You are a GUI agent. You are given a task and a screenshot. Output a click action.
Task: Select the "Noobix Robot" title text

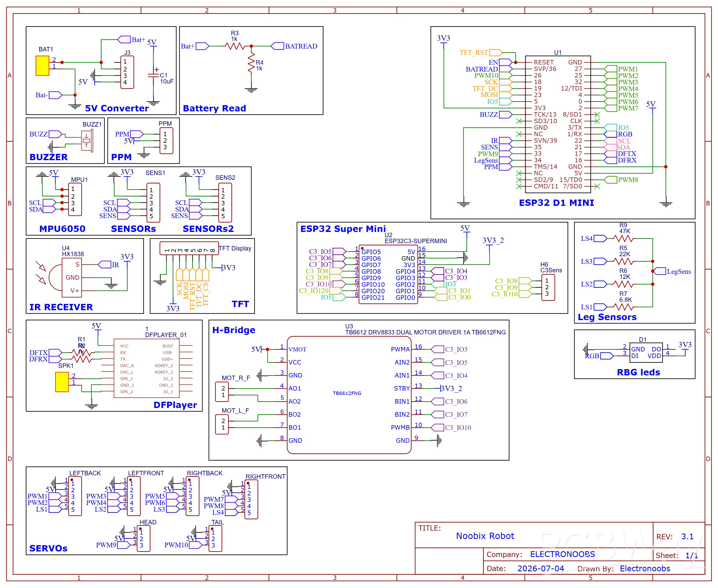click(485, 536)
